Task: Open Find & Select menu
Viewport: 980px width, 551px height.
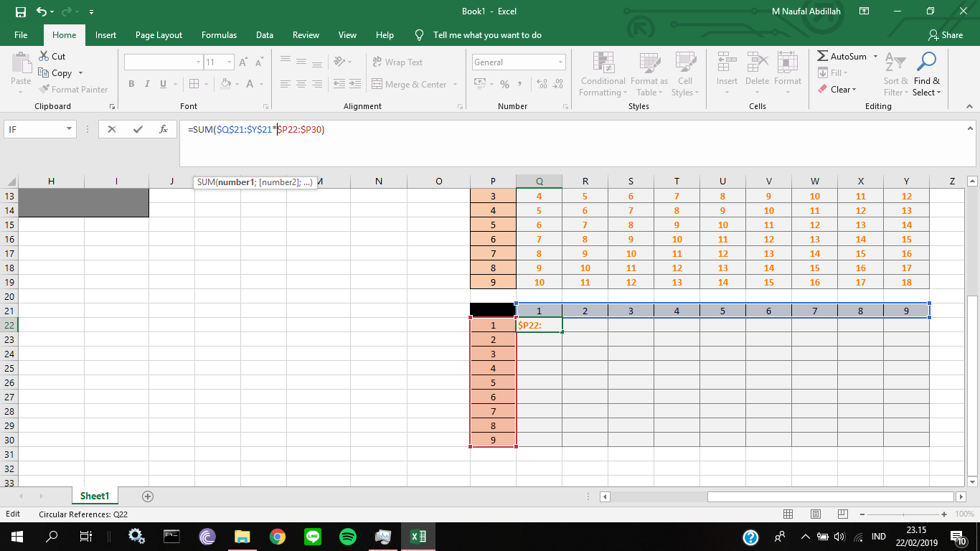Action: [x=926, y=74]
